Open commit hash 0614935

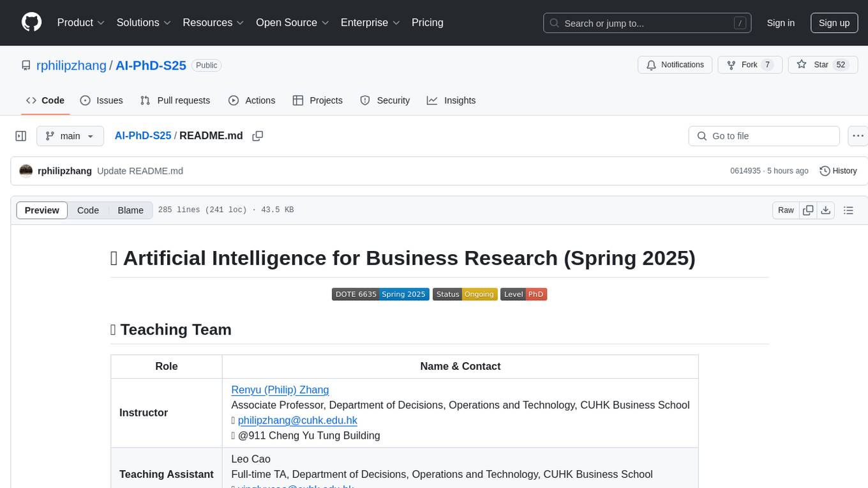coord(745,171)
